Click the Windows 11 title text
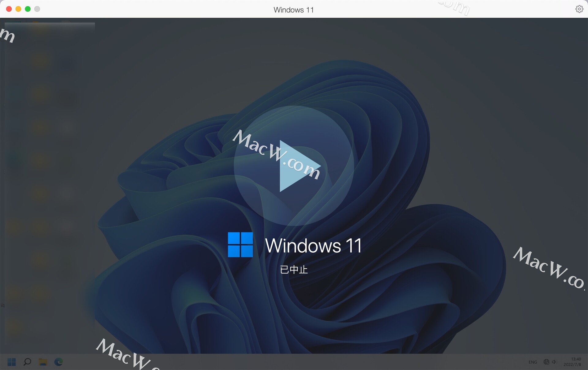The width and height of the screenshot is (588, 370). click(x=293, y=10)
